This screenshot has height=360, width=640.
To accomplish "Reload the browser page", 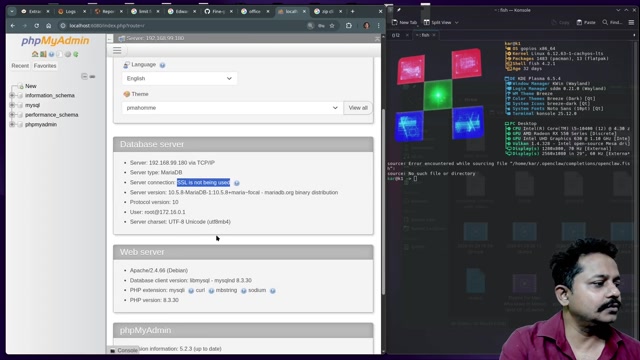I will coord(36,25).
